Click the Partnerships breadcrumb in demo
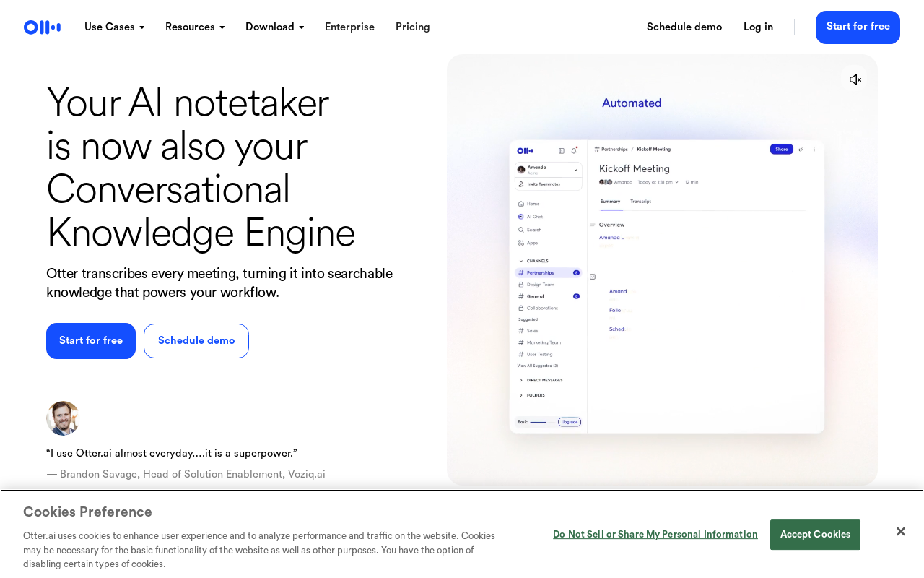Screen dimensions: 924x578 [614, 149]
